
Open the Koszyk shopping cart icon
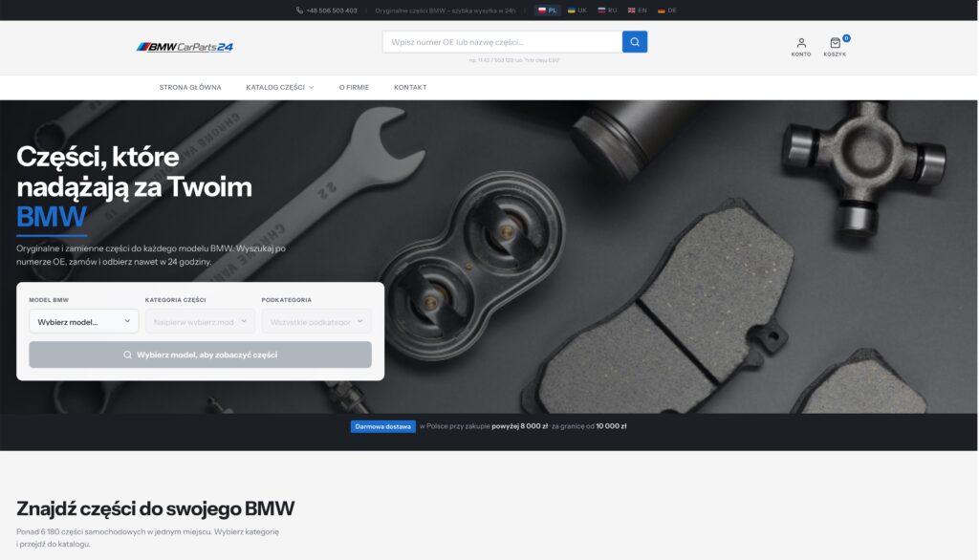[x=835, y=47]
